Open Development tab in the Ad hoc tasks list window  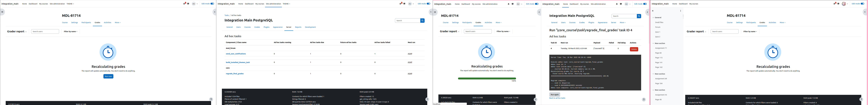pyautogui.click(x=310, y=27)
